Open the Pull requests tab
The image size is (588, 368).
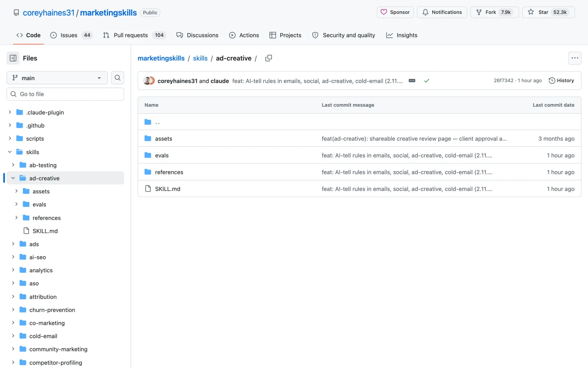[135, 35]
